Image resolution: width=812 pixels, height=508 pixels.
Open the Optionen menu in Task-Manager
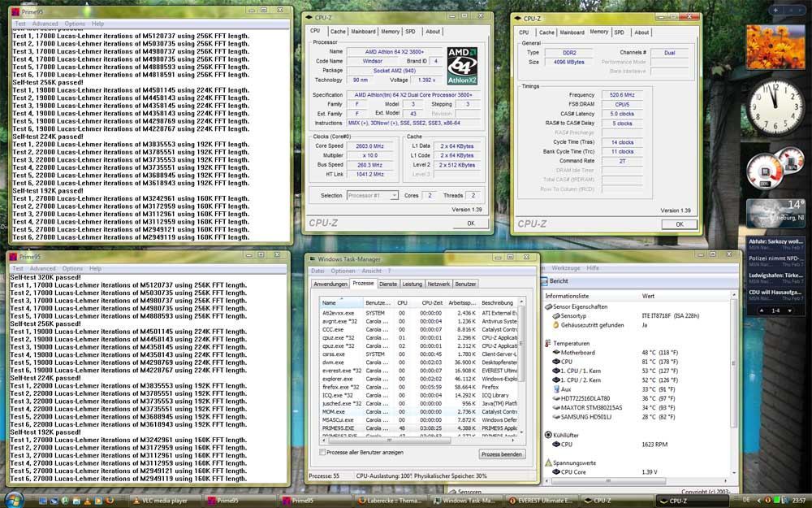pyautogui.click(x=343, y=271)
